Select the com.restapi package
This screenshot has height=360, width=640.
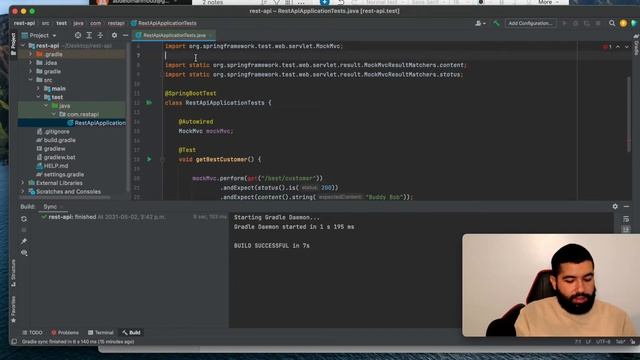79,114
